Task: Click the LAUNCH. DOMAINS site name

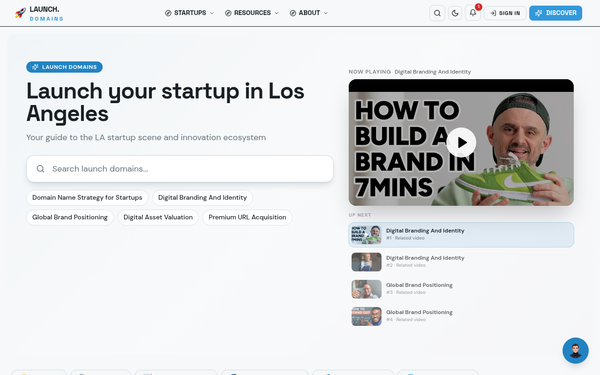Action: 46,13
